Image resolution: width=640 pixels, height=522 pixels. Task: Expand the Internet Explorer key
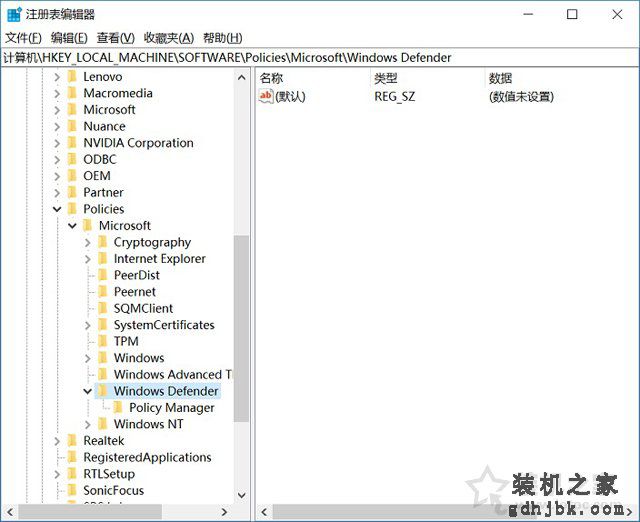point(87,259)
